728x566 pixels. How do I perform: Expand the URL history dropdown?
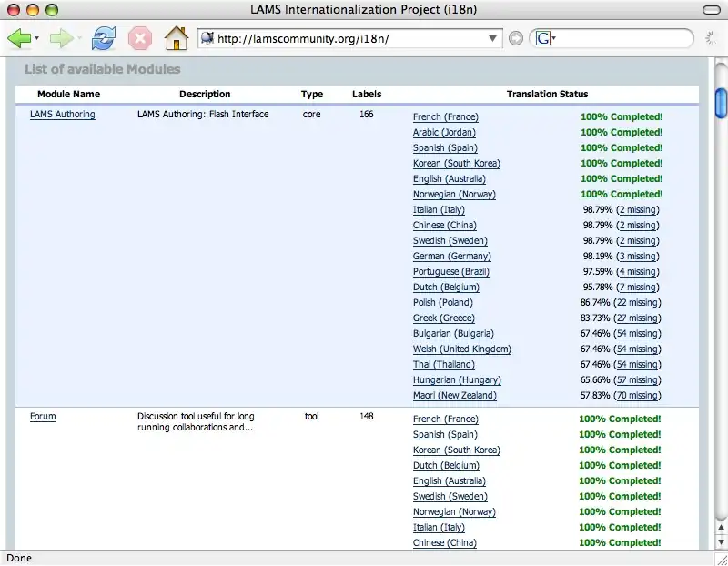point(494,38)
